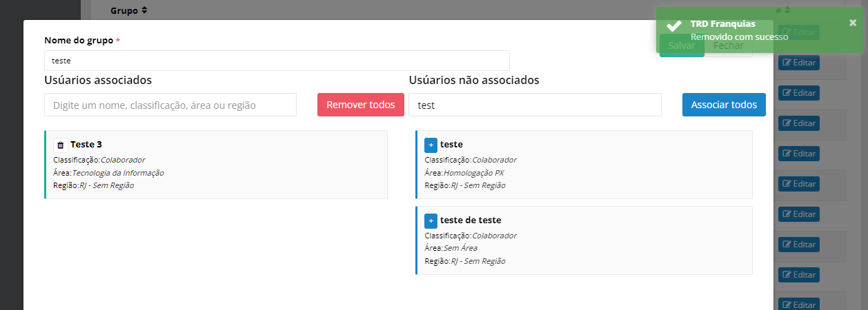The image size is (868, 310).
Task: Add user teste de teste with plus icon
Action: (x=431, y=220)
